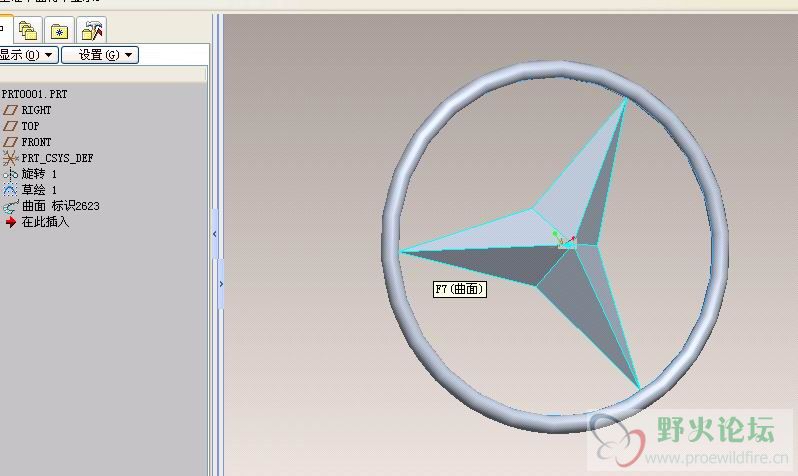Click the FRONT plane icon
The height and width of the screenshot is (476, 798).
[10, 142]
